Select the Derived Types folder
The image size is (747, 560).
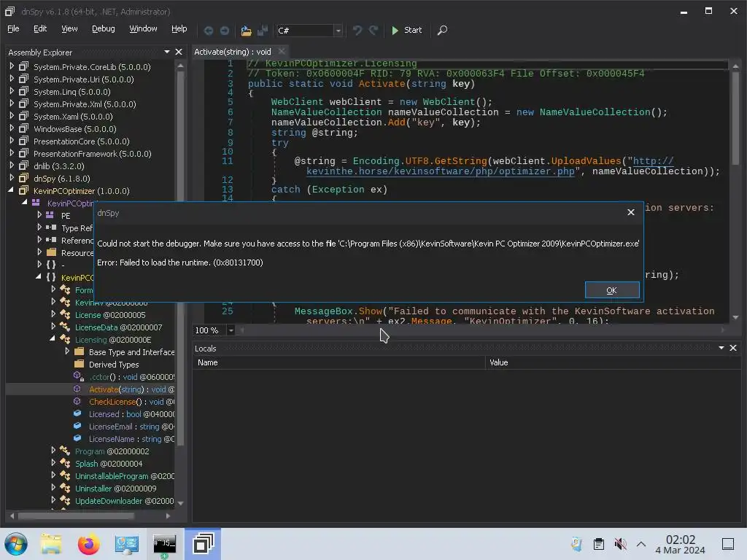114,365
